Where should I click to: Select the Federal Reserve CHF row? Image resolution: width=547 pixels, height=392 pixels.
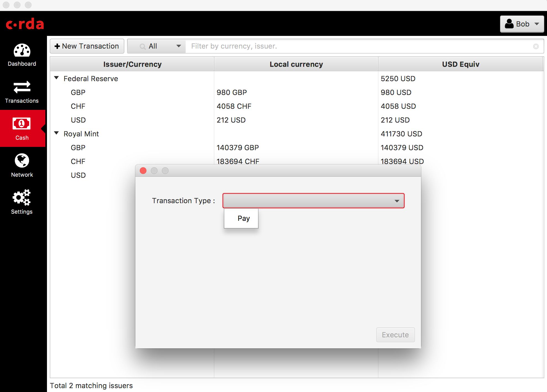click(x=78, y=106)
